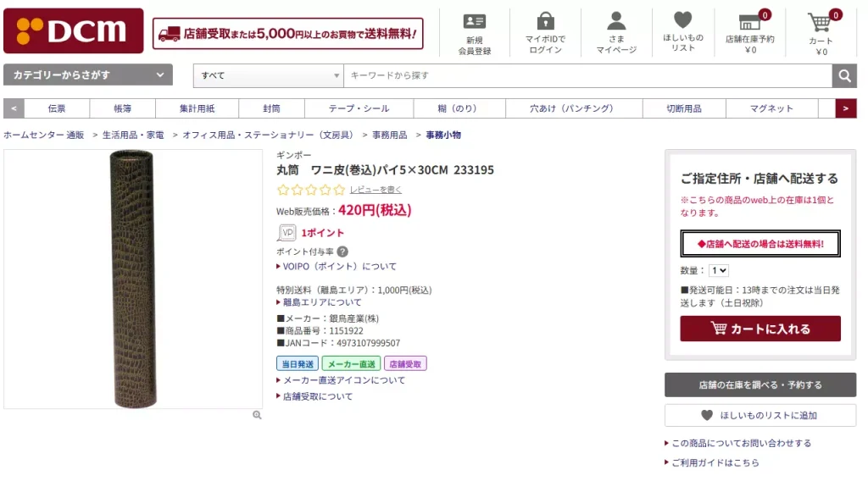Go to 事務小物 breadcrumb

tap(443, 135)
